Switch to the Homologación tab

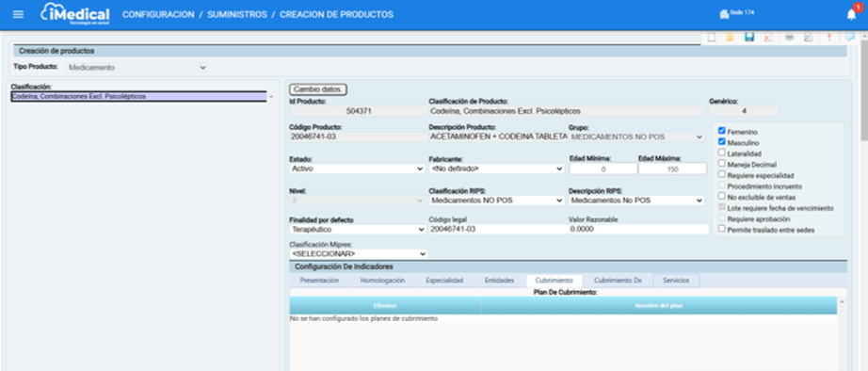[382, 281]
